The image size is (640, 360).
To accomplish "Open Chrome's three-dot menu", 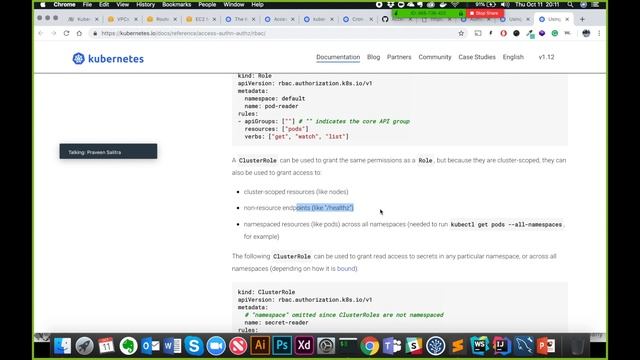I will 599,33.
